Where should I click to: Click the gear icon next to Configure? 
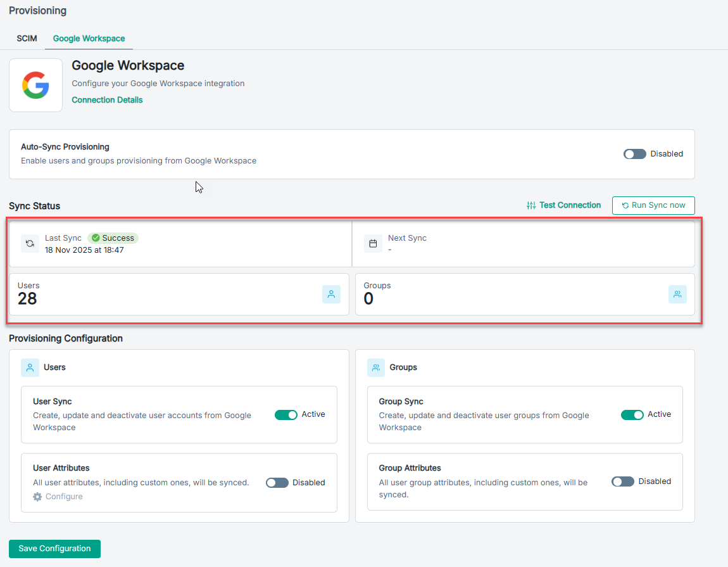tap(37, 497)
